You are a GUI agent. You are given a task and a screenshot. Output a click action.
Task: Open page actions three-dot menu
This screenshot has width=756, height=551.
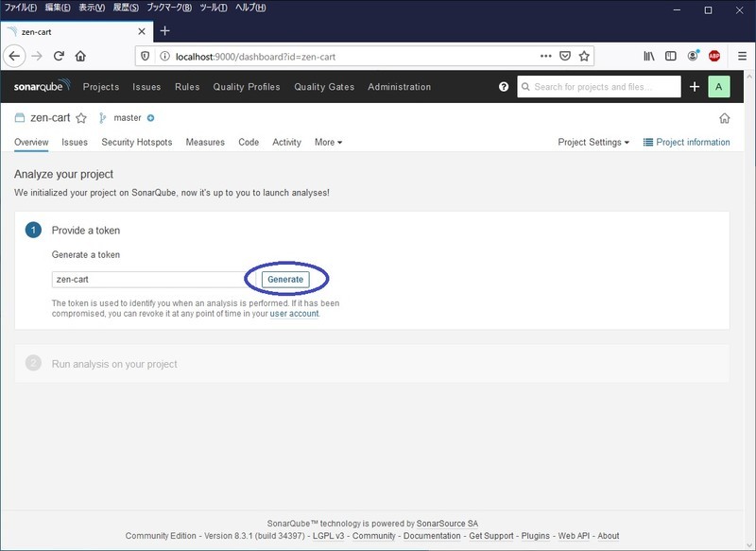coord(546,56)
